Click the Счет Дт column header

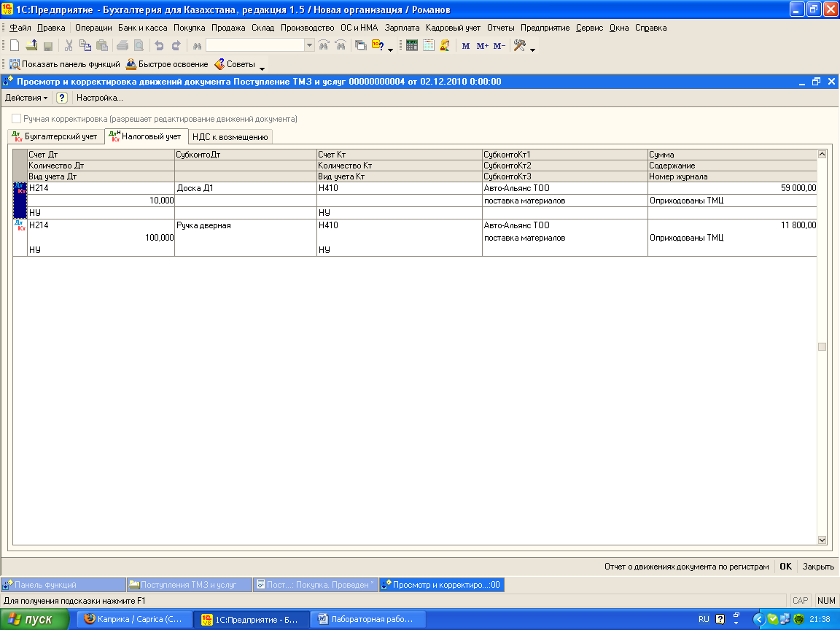pyautogui.click(x=101, y=155)
